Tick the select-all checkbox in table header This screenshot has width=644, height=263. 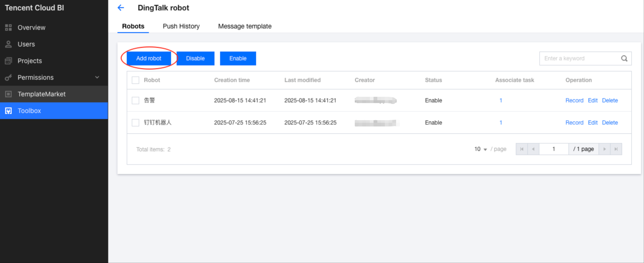pyautogui.click(x=135, y=80)
